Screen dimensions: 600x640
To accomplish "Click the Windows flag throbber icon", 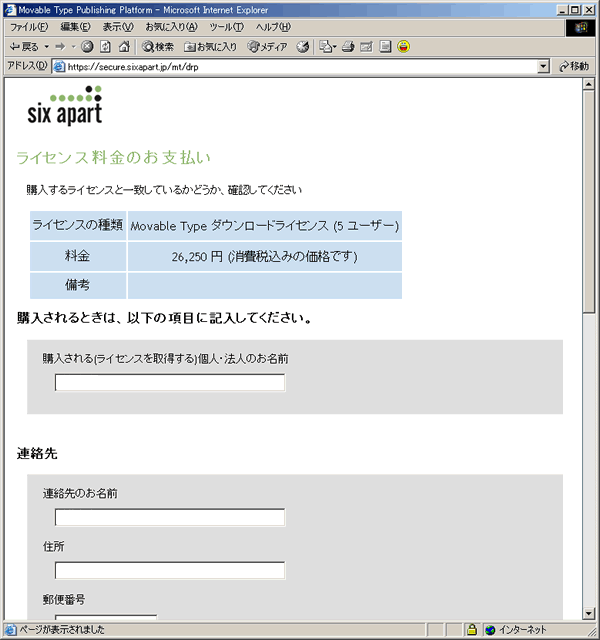I will point(580,27).
